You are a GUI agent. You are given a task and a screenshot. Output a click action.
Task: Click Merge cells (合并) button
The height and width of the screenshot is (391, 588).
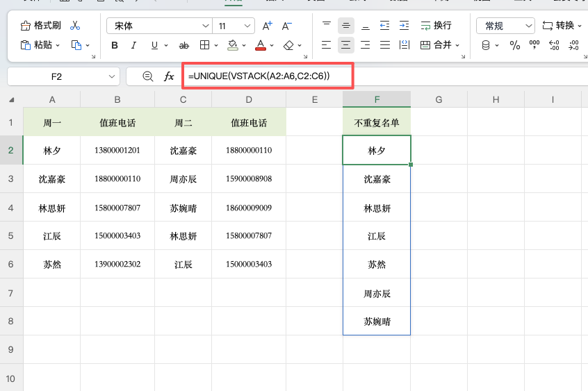tap(436, 45)
